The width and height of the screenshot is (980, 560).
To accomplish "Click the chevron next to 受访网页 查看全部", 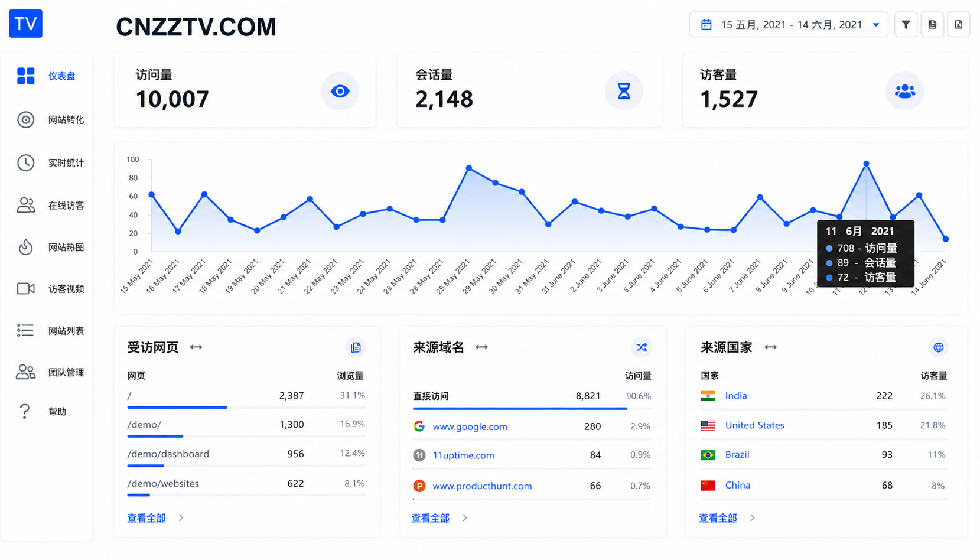I will tap(181, 518).
